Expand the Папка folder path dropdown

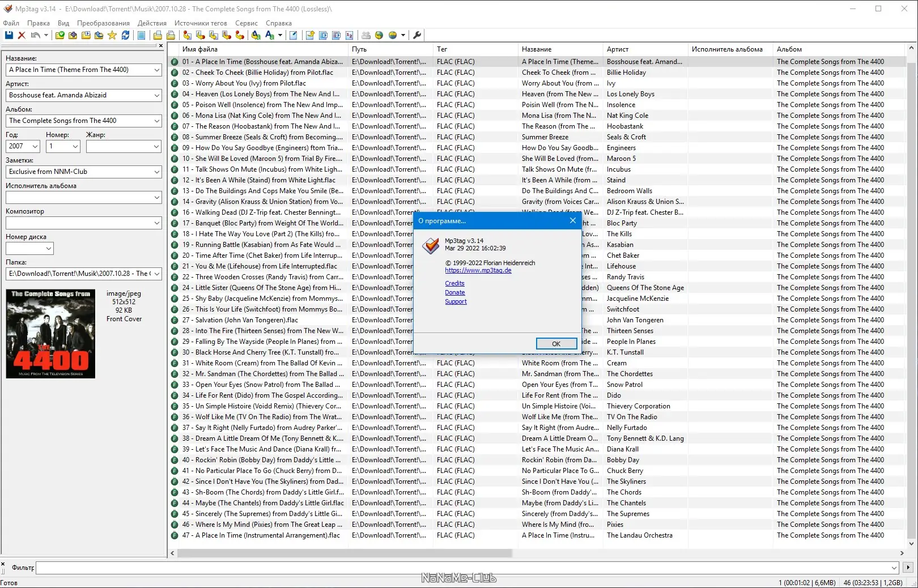(157, 274)
